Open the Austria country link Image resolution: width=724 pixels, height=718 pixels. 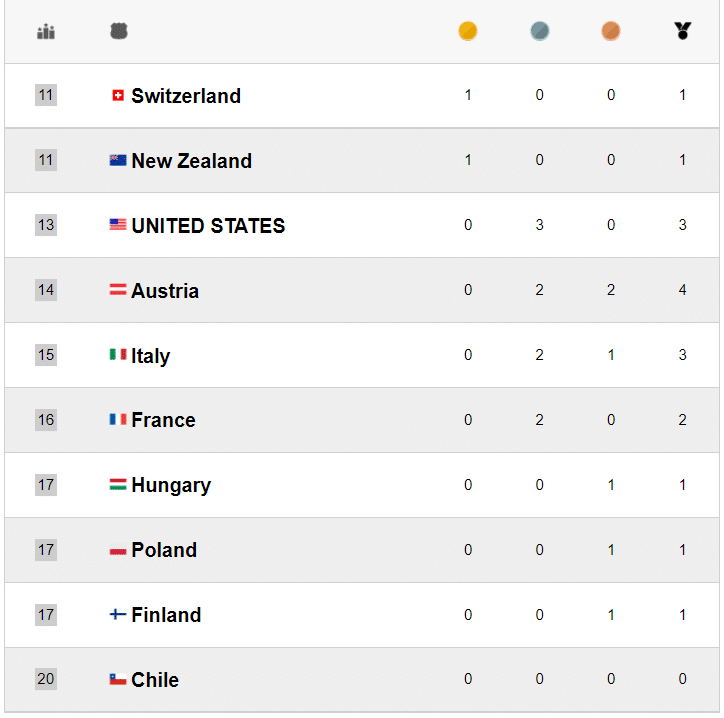[165, 291]
